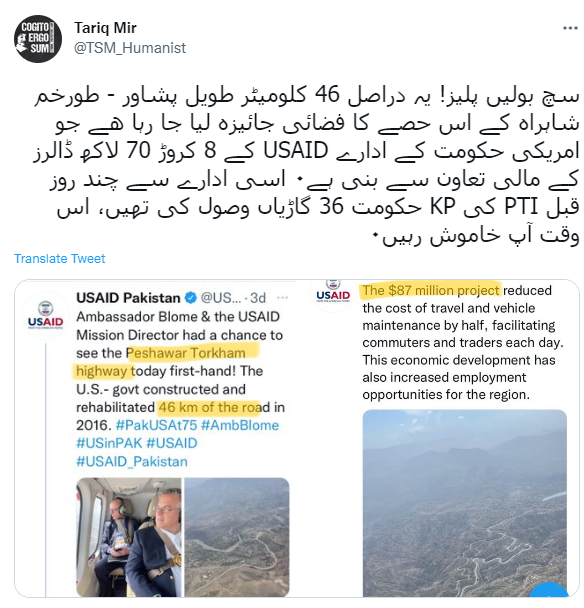This screenshot has width=584, height=608.
Task: View large aerial mountain highway photo
Action: click(465, 503)
